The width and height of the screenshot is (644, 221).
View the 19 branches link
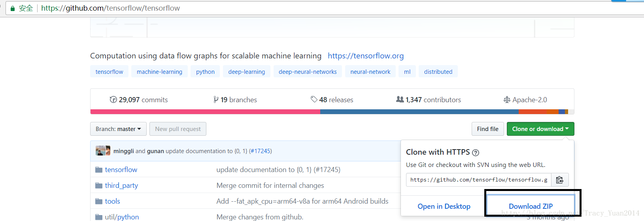pyautogui.click(x=235, y=100)
